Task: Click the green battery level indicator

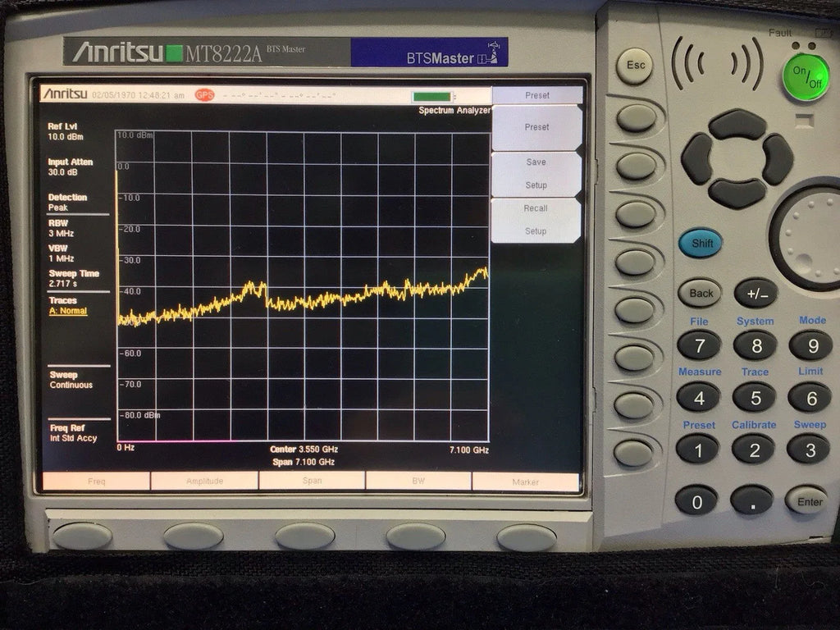Action: tap(431, 97)
